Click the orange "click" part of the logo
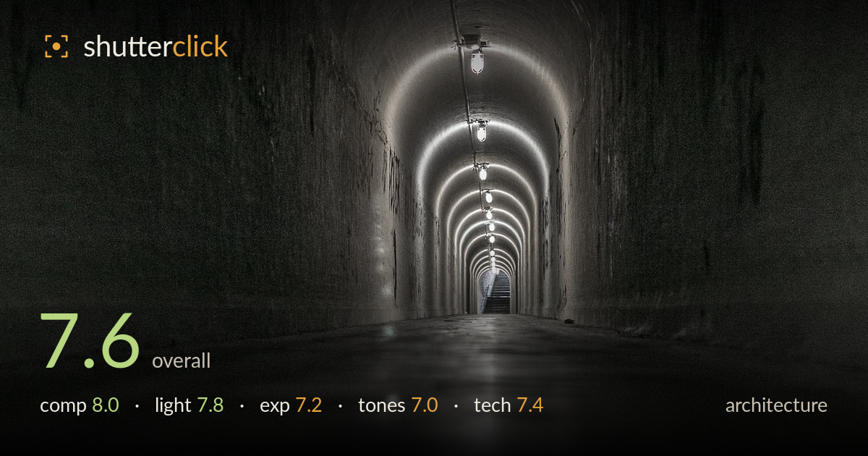This screenshot has height=456, width=868. click(200, 47)
